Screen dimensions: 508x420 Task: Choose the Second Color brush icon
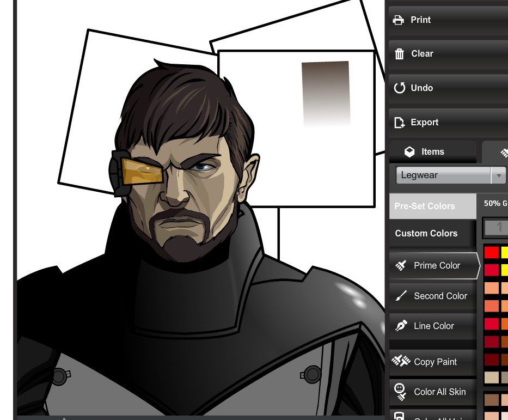point(401,296)
